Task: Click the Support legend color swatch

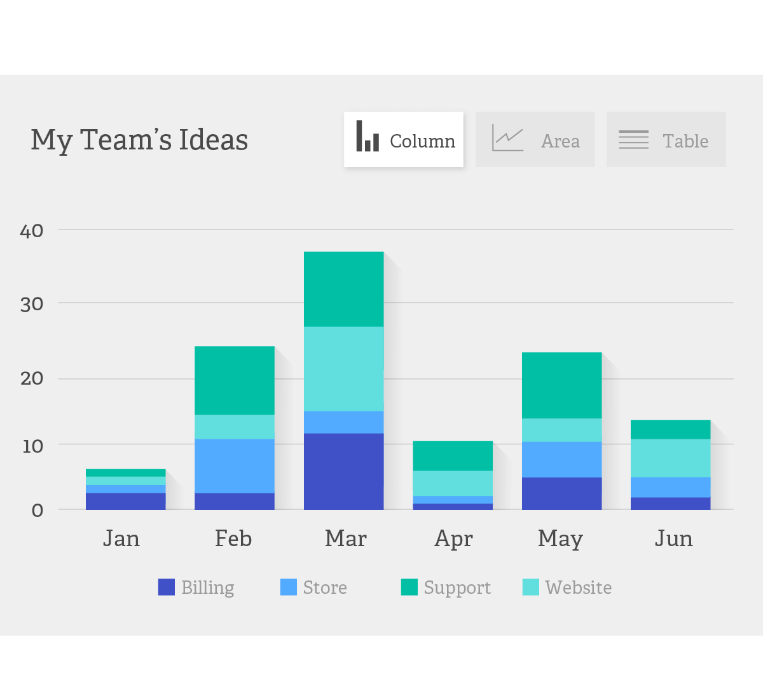Action: (409, 587)
